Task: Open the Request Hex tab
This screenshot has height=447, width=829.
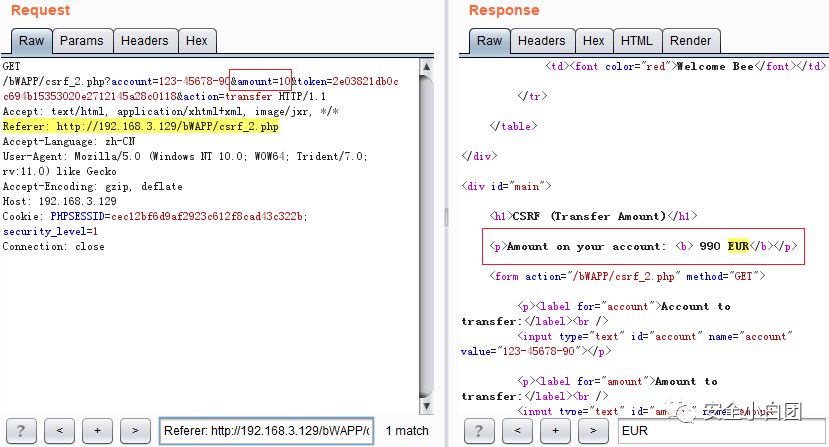Action: tap(197, 41)
